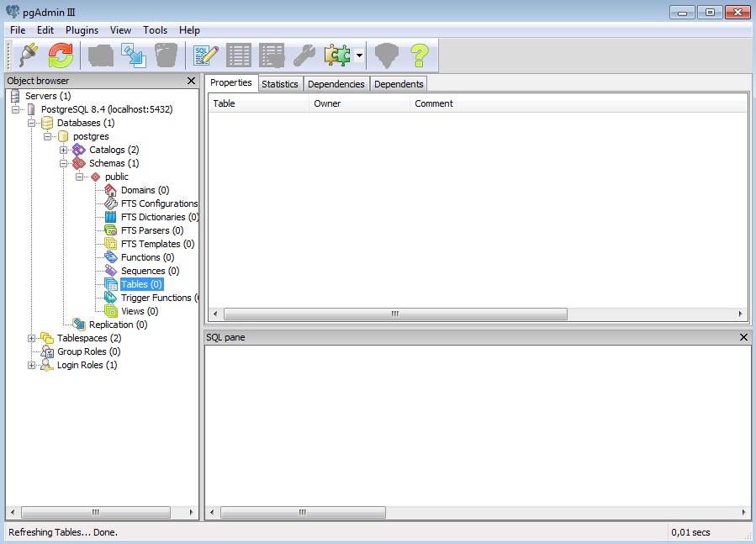Viewport: 756px width, 544px height.
Task: Click the Properties pane horizontal scrollbar thumb
Action: [x=395, y=314]
